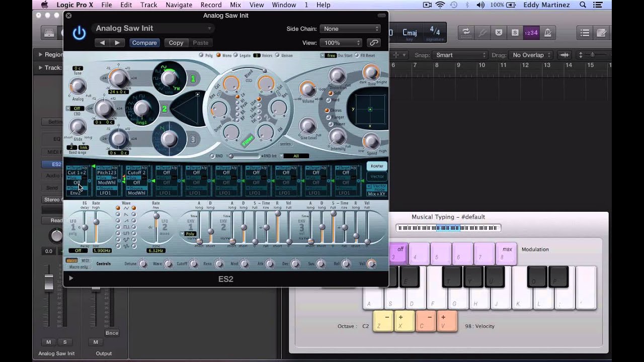Viewport: 644px width, 362px height.
Task: Click octave down Z key in Musical Typing
Action: coord(383,321)
